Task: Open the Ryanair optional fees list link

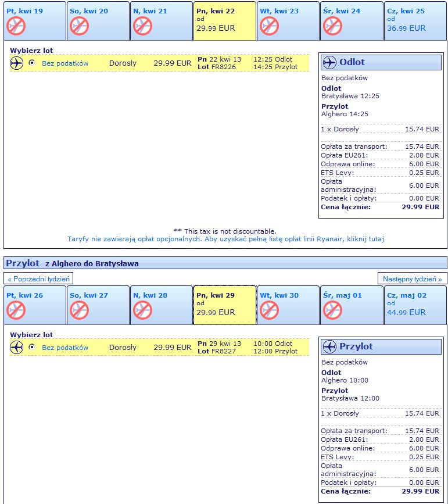Action: point(225,239)
